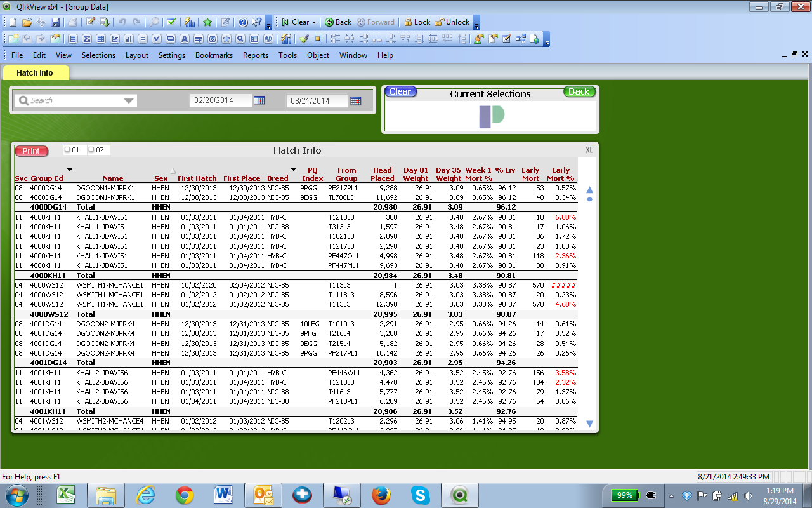
Task: Click the toolbar Back navigation button
Action: click(339, 22)
